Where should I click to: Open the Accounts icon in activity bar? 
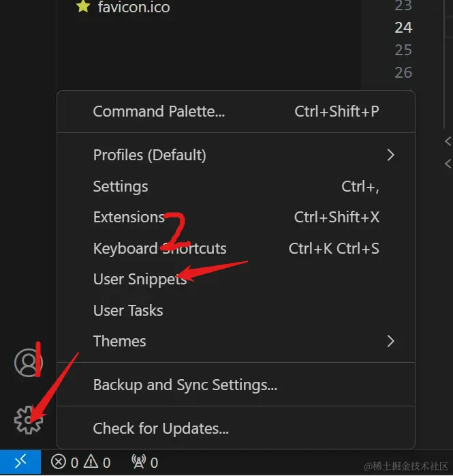pyautogui.click(x=28, y=363)
